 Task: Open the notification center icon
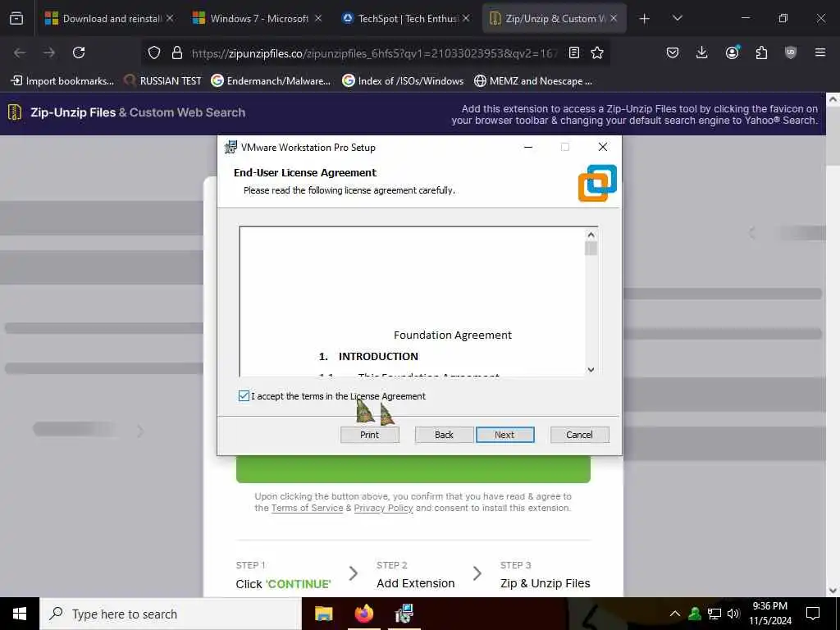[x=813, y=614]
